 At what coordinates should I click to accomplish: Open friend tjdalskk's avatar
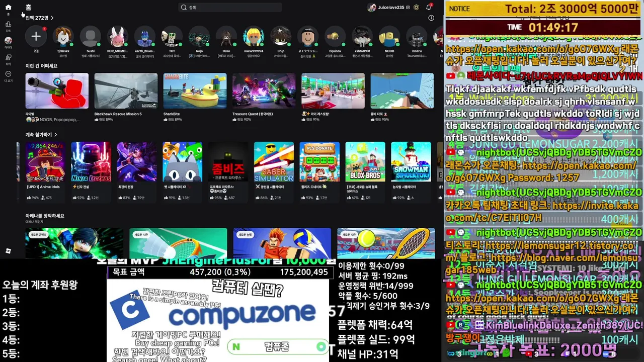click(63, 36)
